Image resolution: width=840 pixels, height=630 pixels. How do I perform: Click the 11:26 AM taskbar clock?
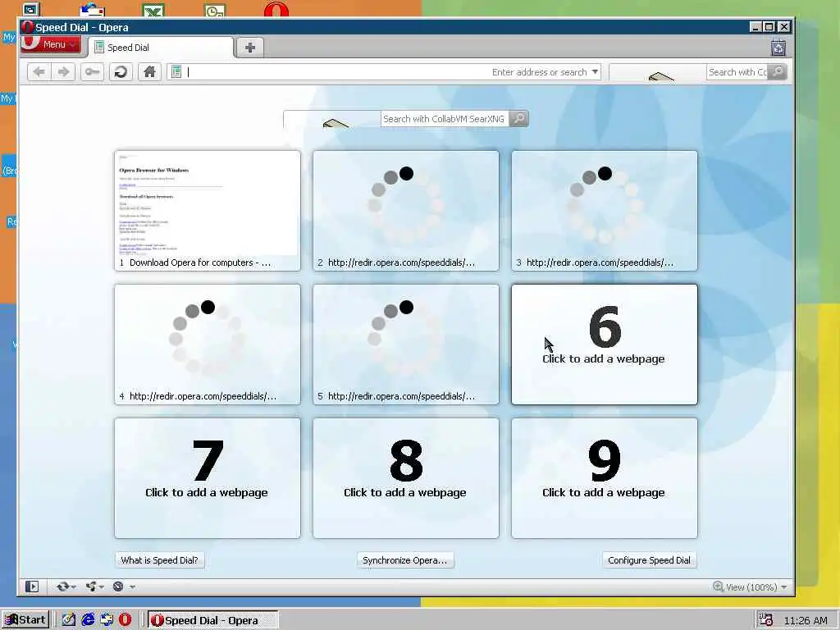coord(806,620)
